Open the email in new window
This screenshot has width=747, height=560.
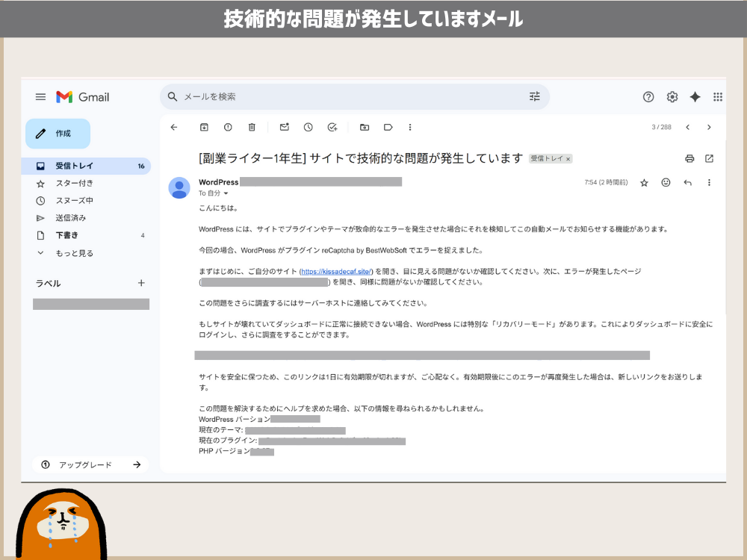pyautogui.click(x=709, y=158)
